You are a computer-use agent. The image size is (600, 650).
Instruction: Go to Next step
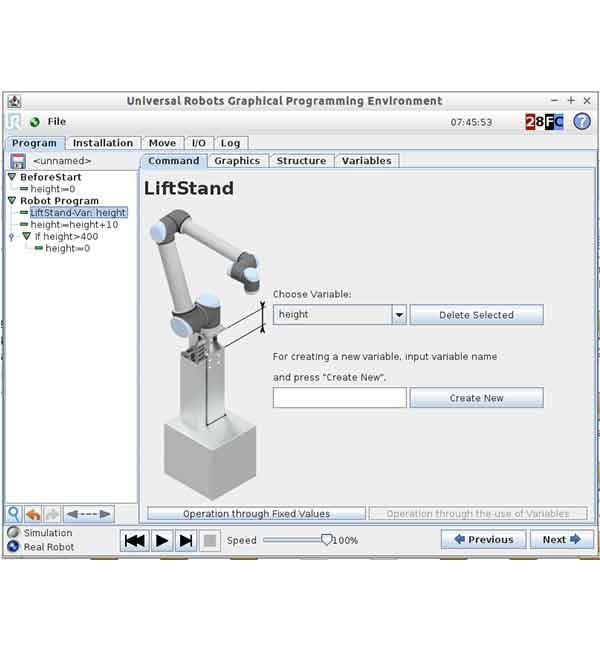click(562, 539)
